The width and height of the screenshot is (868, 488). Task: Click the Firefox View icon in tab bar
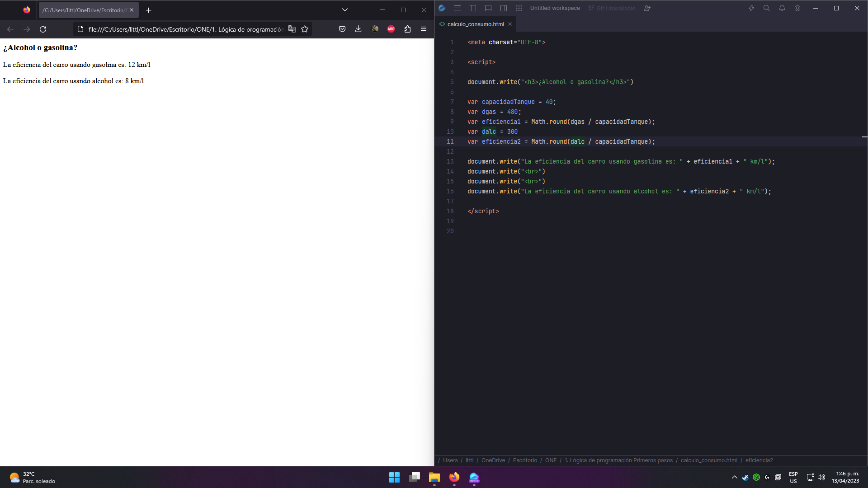point(27,10)
